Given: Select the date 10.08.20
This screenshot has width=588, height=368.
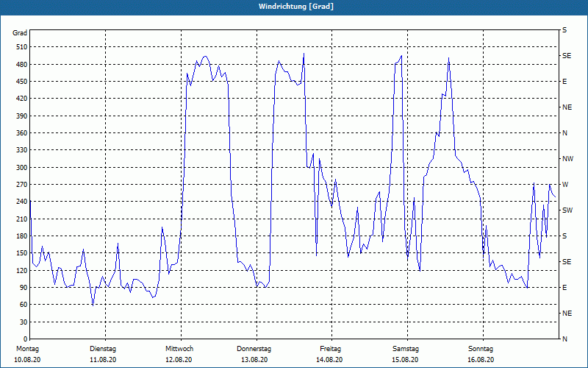Looking at the screenshot, I should tap(27, 360).
